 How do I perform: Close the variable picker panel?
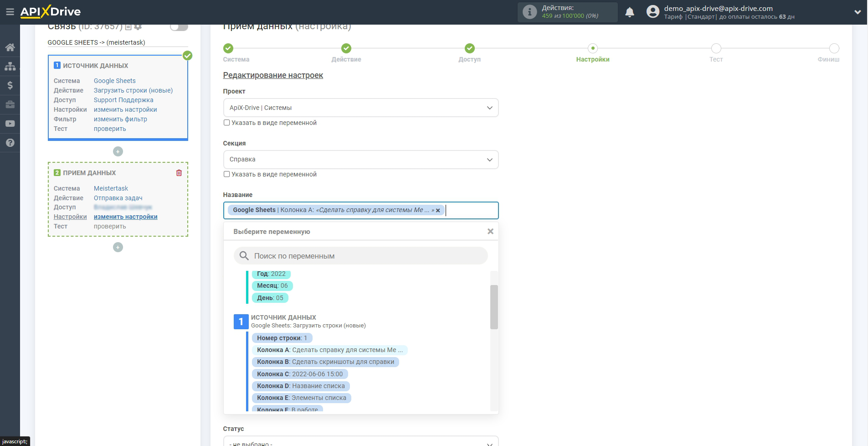[490, 231]
